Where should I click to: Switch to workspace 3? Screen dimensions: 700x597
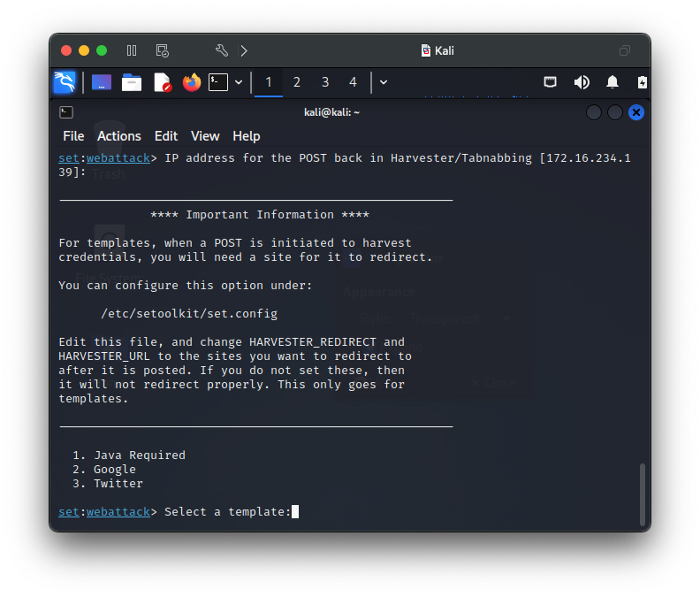pyautogui.click(x=325, y=82)
